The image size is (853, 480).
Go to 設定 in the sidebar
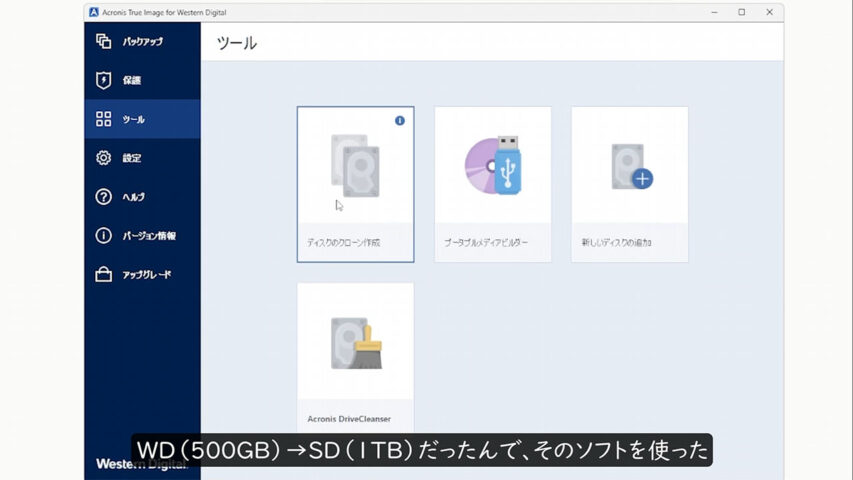132,158
